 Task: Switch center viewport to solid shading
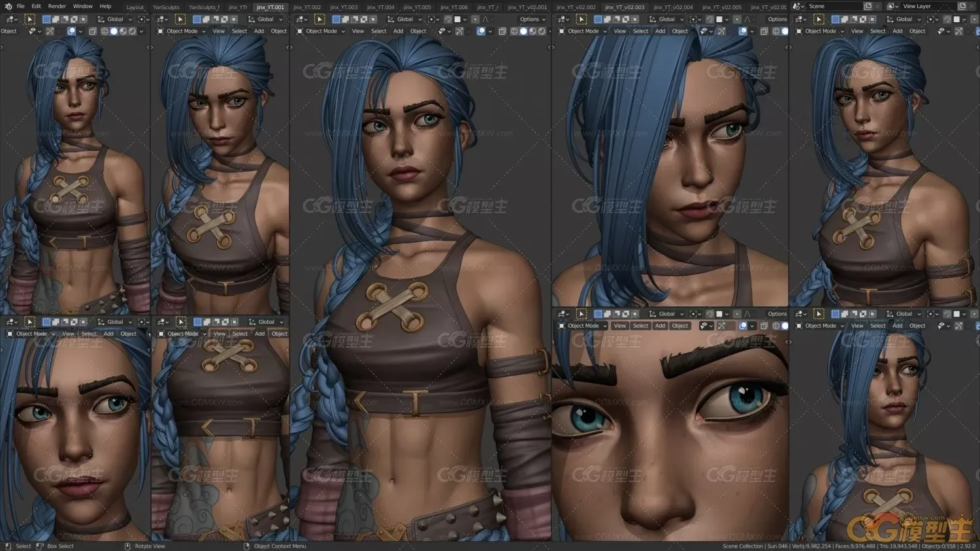pyautogui.click(x=523, y=31)
